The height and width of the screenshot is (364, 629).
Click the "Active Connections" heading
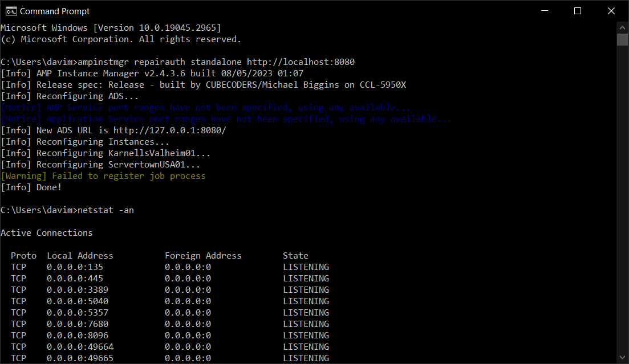(47, 233)
